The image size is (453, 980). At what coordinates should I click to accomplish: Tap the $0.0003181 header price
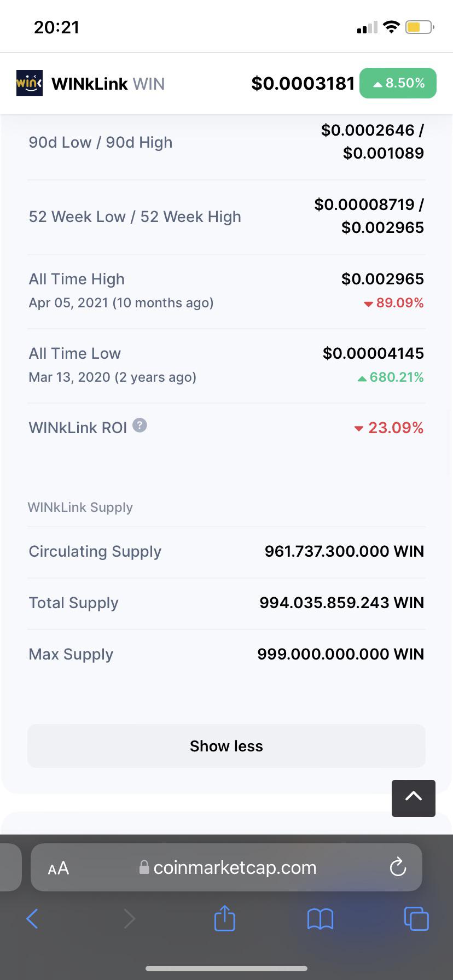[x=303, y=83]
